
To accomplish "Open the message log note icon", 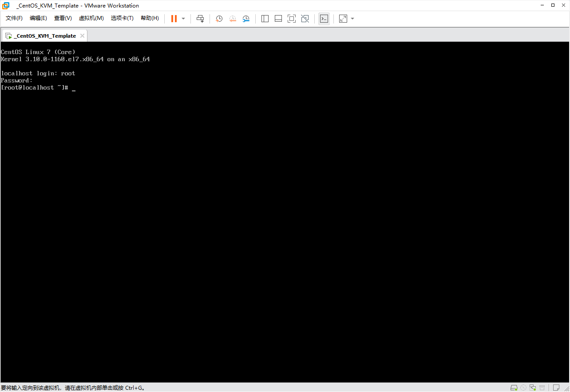I will click(556, 388).
